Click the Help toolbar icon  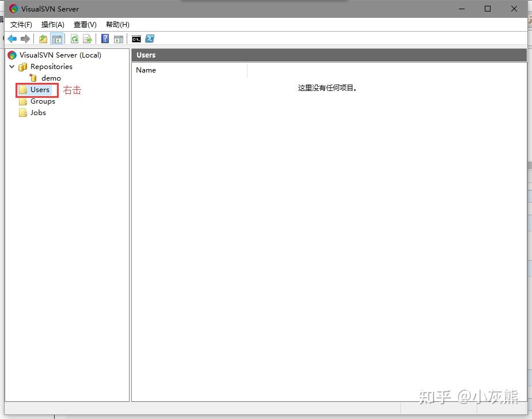click(x=105, y=39)
